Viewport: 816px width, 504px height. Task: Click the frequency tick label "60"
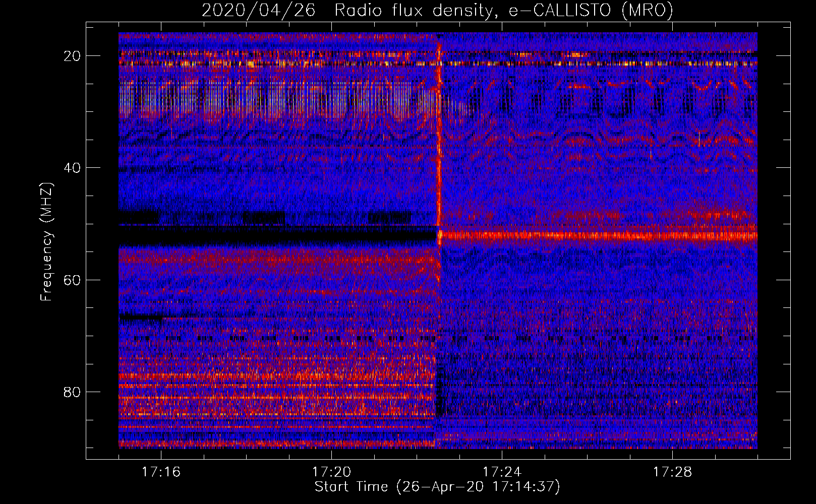click(x=73, y=280)
